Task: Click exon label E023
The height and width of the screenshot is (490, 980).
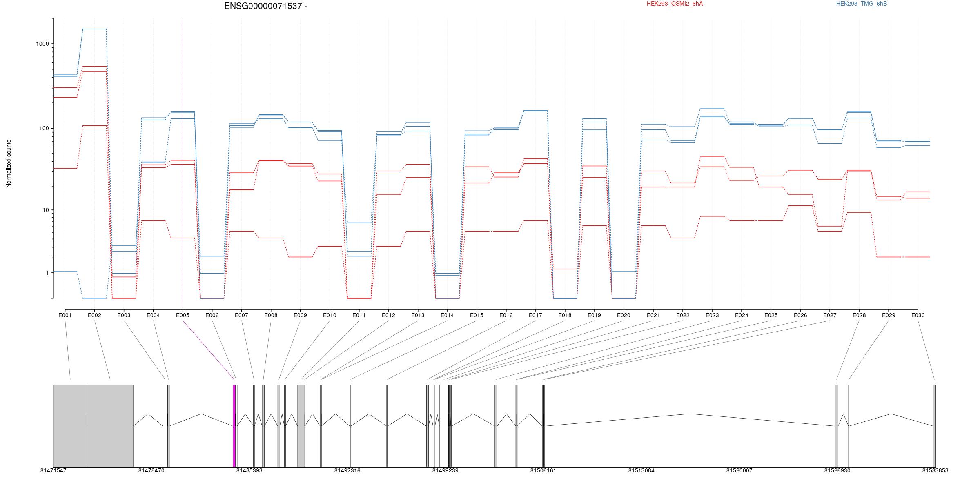Action: [x=712, y=315]
